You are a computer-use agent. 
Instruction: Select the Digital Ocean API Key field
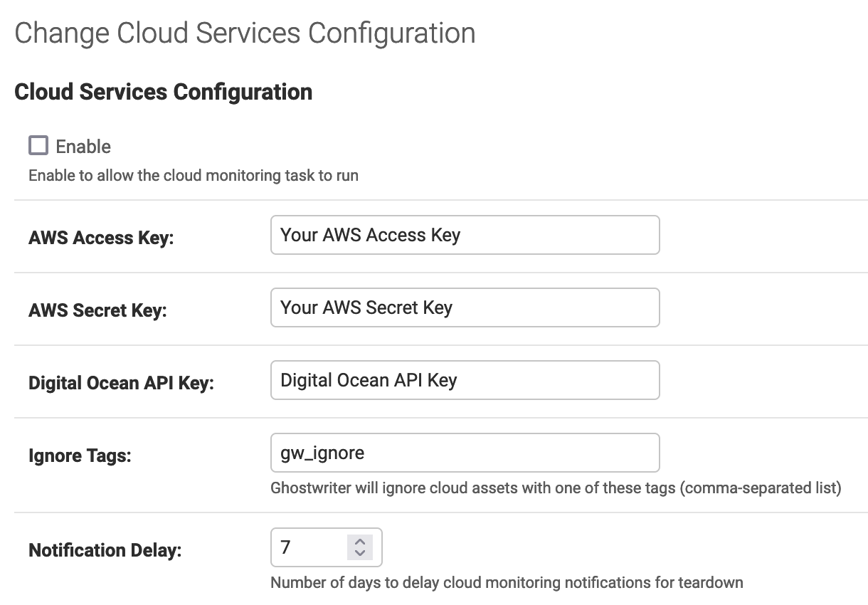(465, 380)
